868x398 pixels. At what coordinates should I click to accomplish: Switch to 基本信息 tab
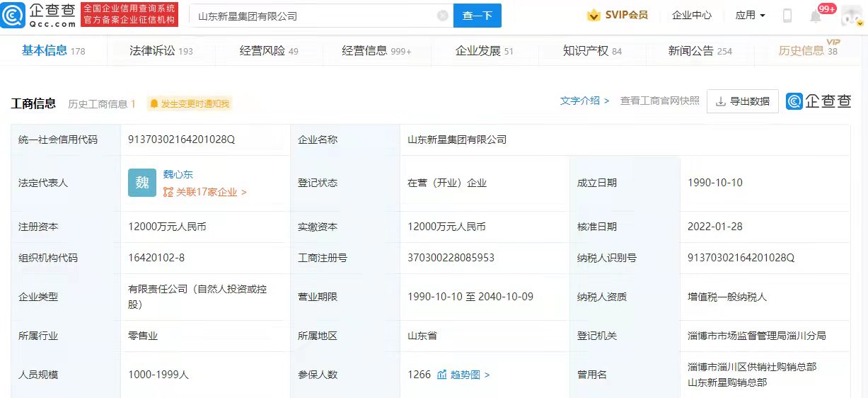tap(53, 50)
